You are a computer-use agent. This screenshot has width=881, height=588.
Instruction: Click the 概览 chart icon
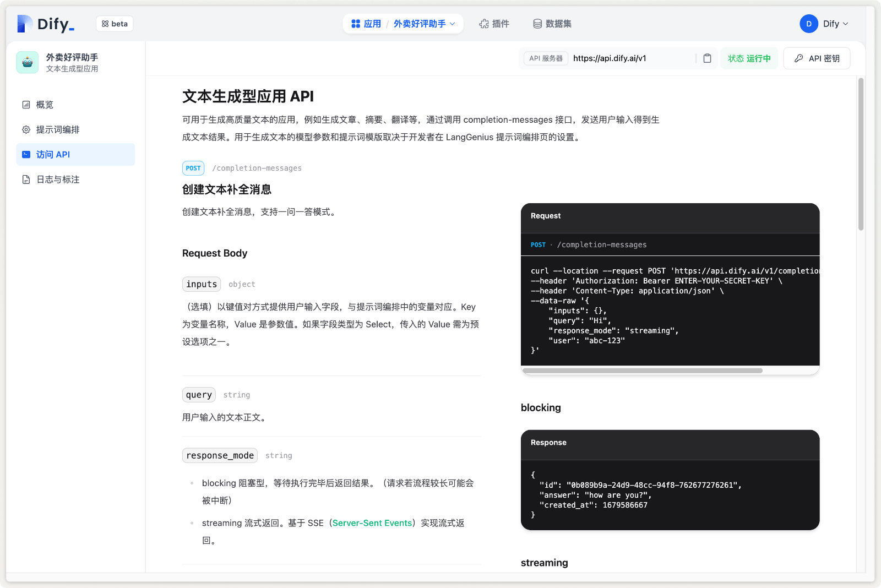tap(26, 105)
